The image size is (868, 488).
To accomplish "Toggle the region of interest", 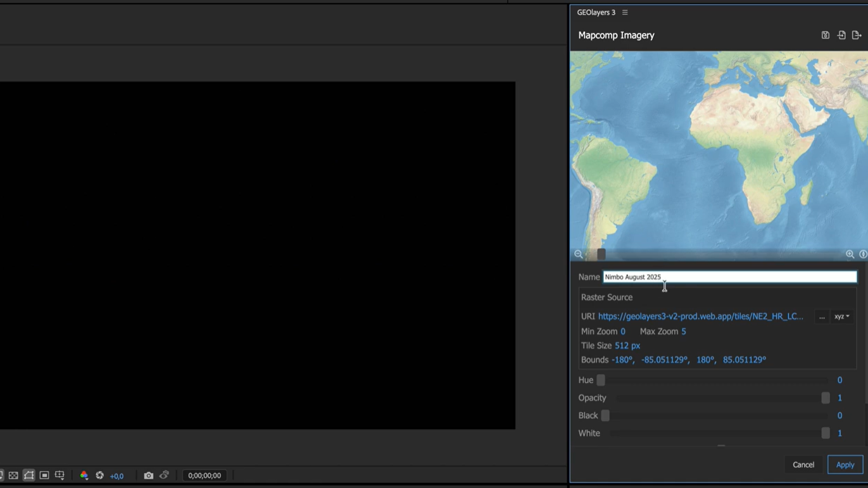I will click(44, 475).
